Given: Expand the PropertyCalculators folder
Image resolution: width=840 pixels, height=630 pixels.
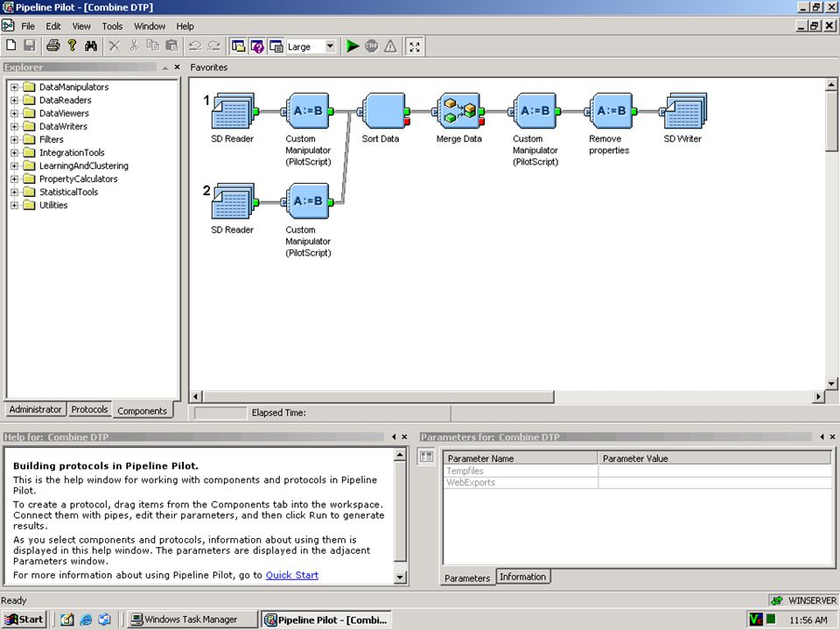Looking at the screenshot, I should tap(15, 178).
